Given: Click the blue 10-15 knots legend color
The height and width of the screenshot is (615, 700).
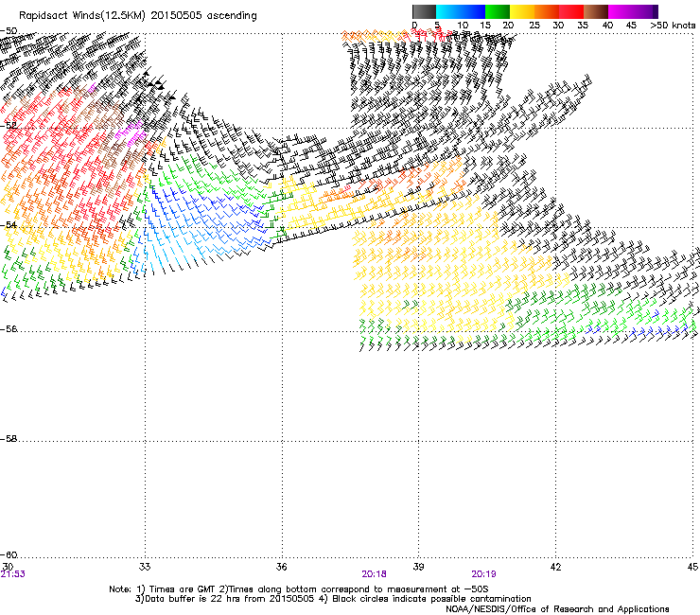Looking at the screenshot, I should tap(473, 11).
